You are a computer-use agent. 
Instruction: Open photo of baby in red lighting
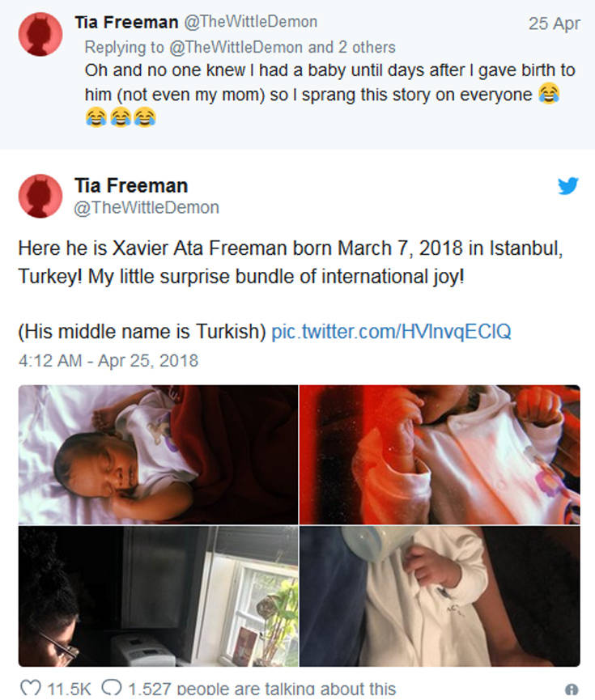point(440,455)
